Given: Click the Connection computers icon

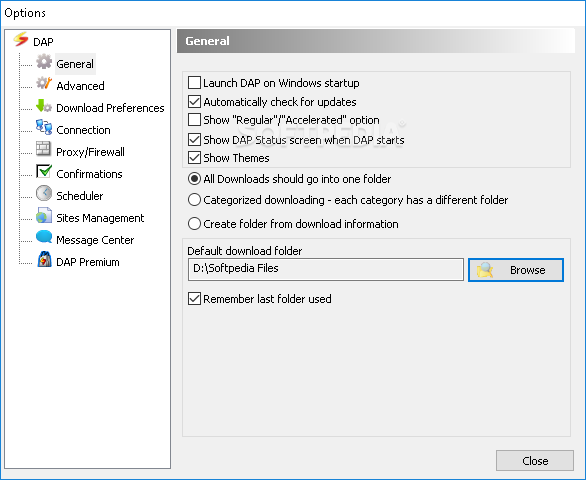Looking at the screenshot, I should point(44,127).
